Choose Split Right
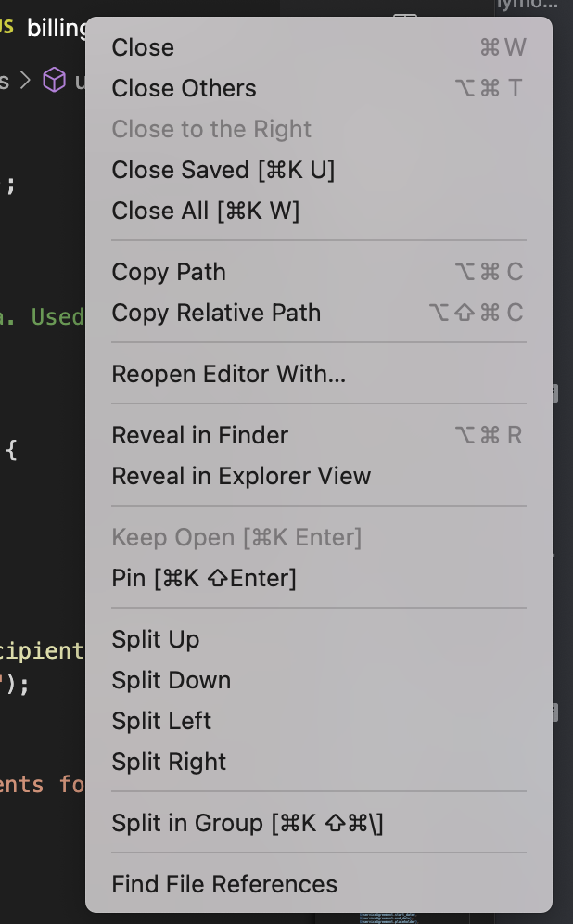This screenshot has height=924, width=573. (x=168, y=762)
